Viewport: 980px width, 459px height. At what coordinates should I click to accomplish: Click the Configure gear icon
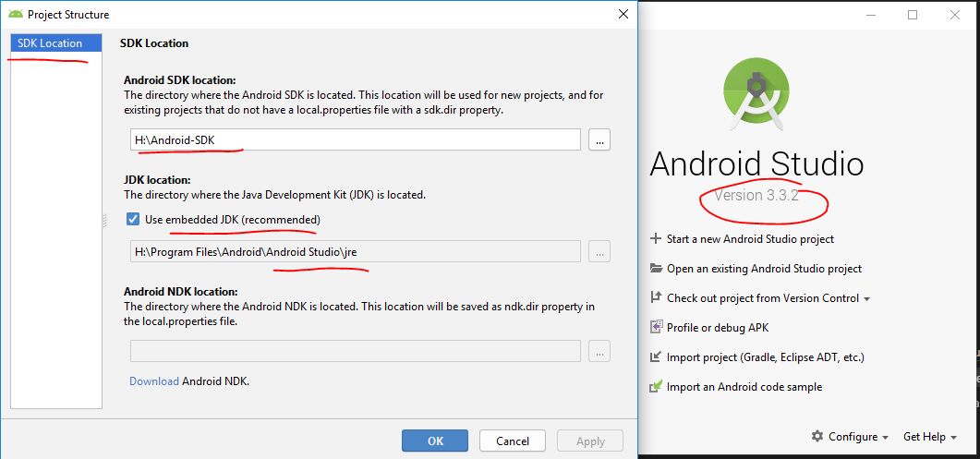click(817, 437)
